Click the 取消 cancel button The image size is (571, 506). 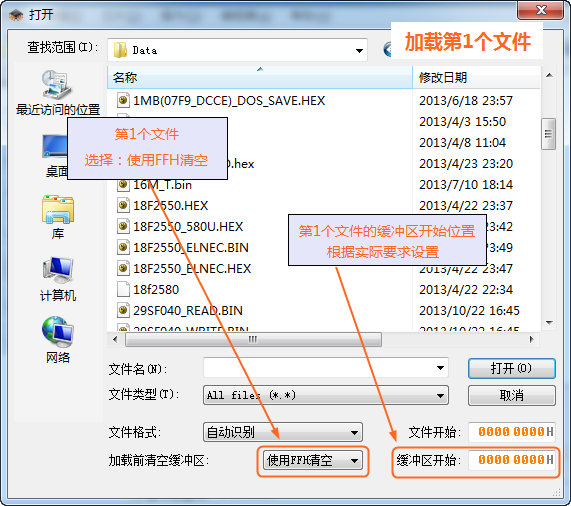512,395
